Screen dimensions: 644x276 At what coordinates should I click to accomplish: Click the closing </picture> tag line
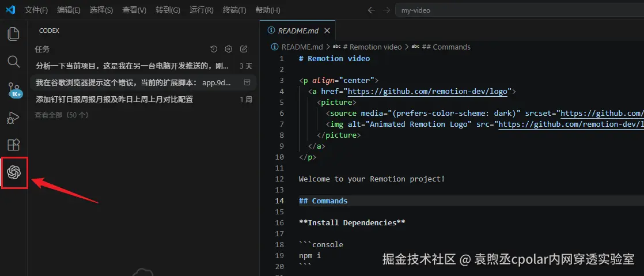[339, 135]
